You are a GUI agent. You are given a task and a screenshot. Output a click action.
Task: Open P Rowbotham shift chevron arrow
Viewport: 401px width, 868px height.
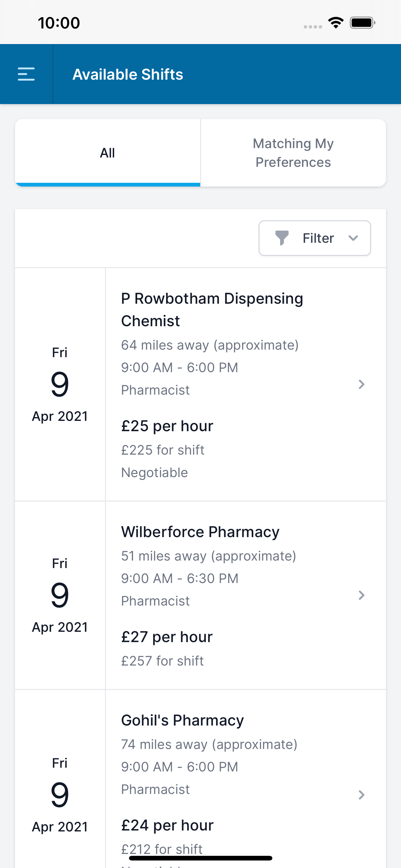[361, 384]
